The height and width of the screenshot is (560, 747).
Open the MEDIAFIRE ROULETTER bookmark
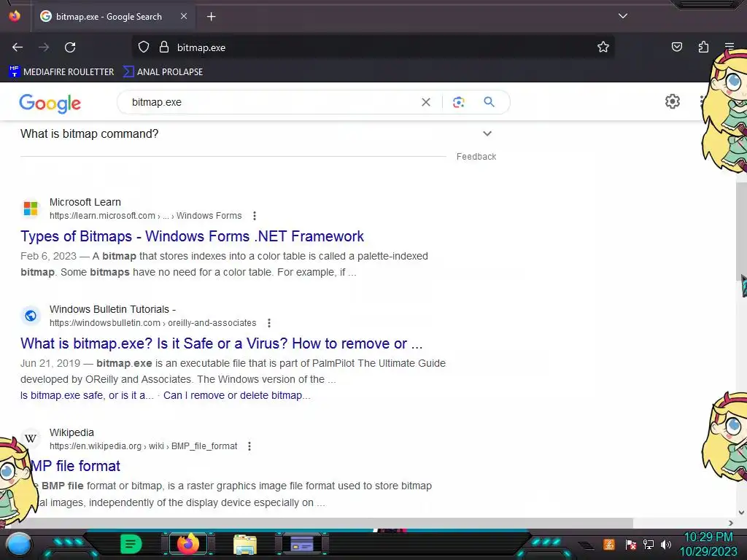coord(61,72)
